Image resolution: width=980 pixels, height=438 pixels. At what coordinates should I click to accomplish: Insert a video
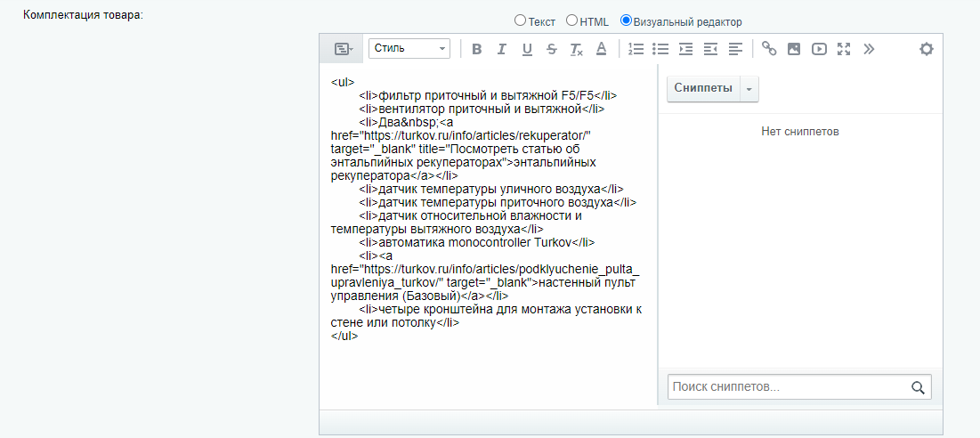819,49
